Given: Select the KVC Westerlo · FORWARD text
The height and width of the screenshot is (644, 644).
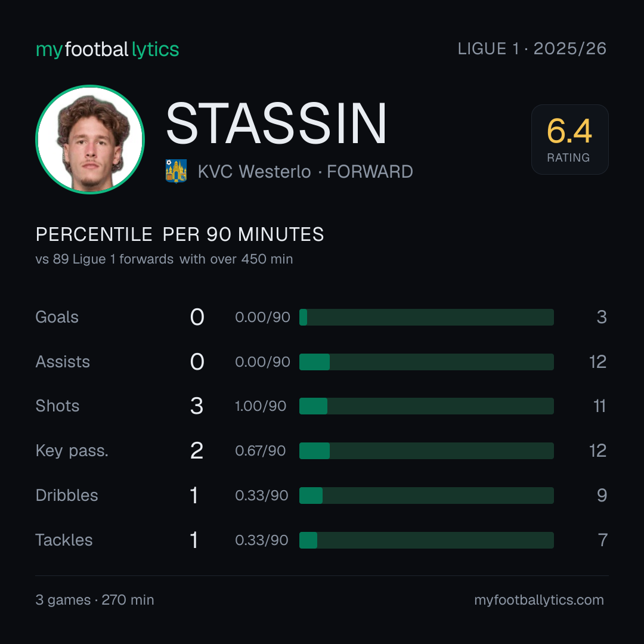Looking at the screenshot, I should (305, 172).
